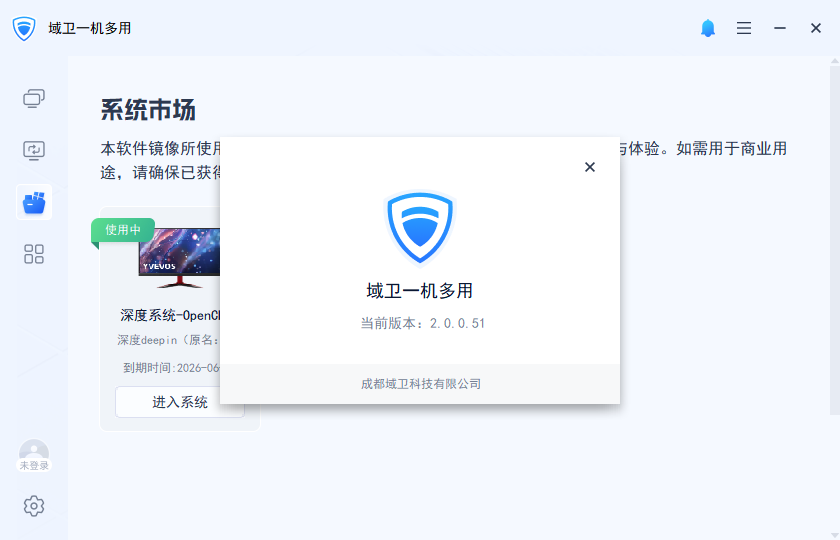Viewport: 840px width, 540px height.
Task: Open the four-square apps grid sidebar icon
Action: (34, 254)
